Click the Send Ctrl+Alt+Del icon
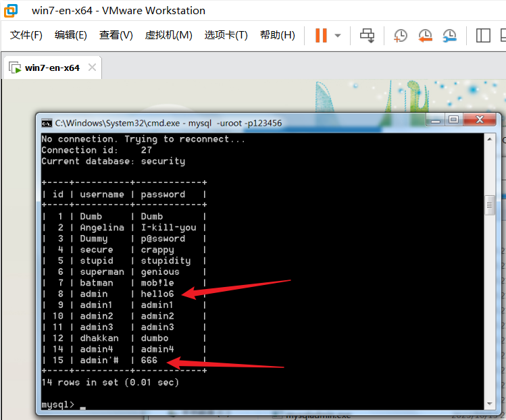The width and height of the screenshot is (506, 420). [367, 35]
